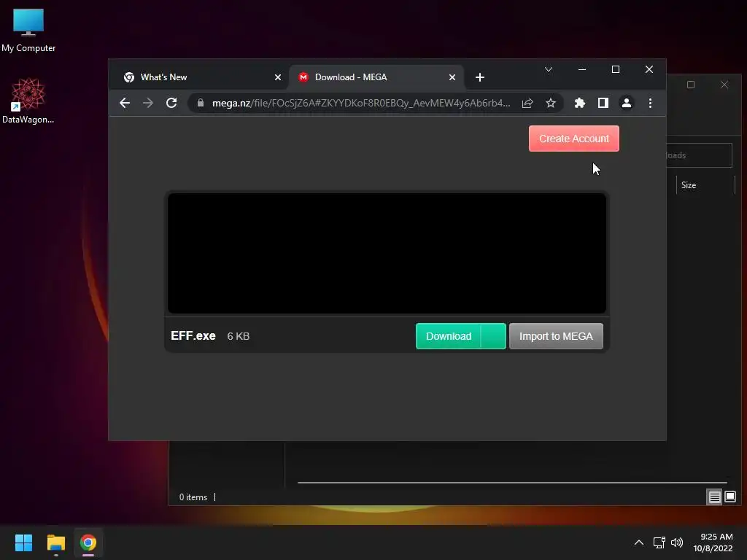Toggle Chrome side panel icon
This screenshot has height=560, width=747.
pyautogui.click(x=603, y=103)
